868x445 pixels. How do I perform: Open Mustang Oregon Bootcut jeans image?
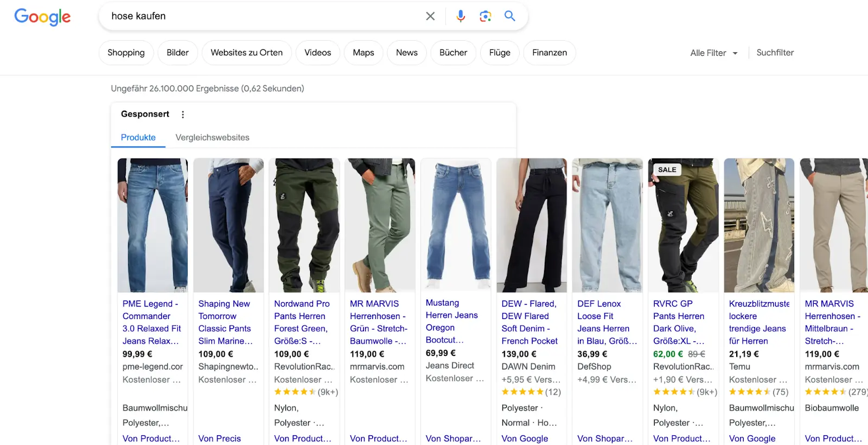(456, 225)
